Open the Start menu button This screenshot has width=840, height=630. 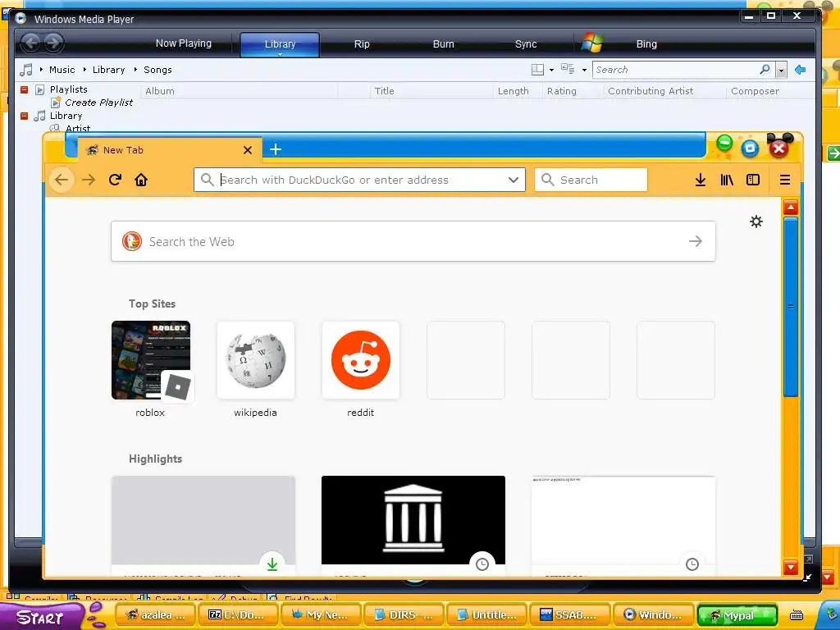pyautogui.click(x=41, y=616)
